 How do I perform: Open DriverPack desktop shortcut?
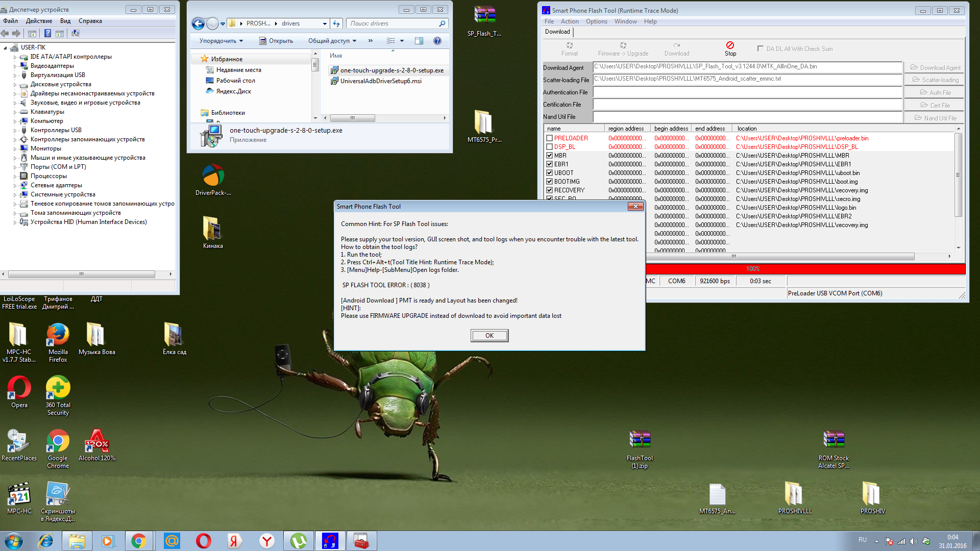point(213,177)
